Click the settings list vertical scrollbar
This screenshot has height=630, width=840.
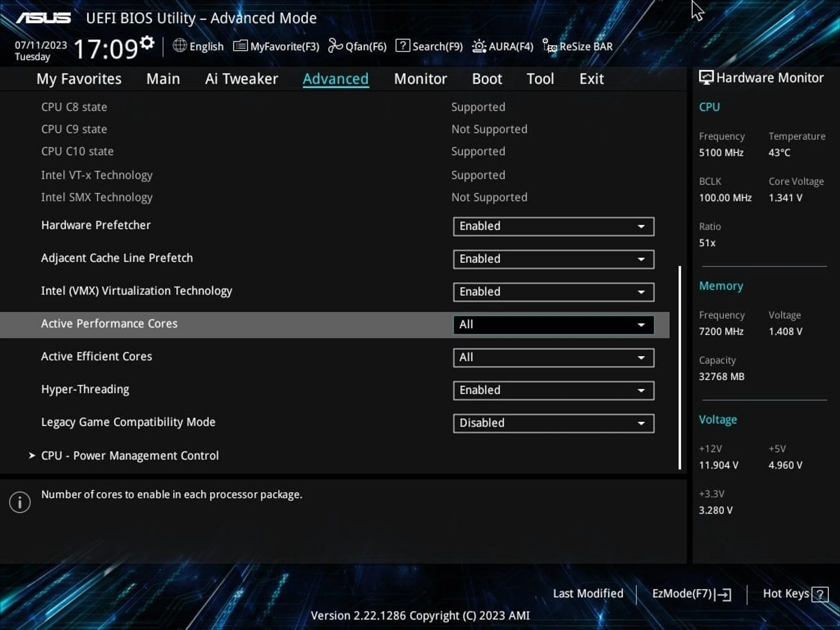click(679, 367)
